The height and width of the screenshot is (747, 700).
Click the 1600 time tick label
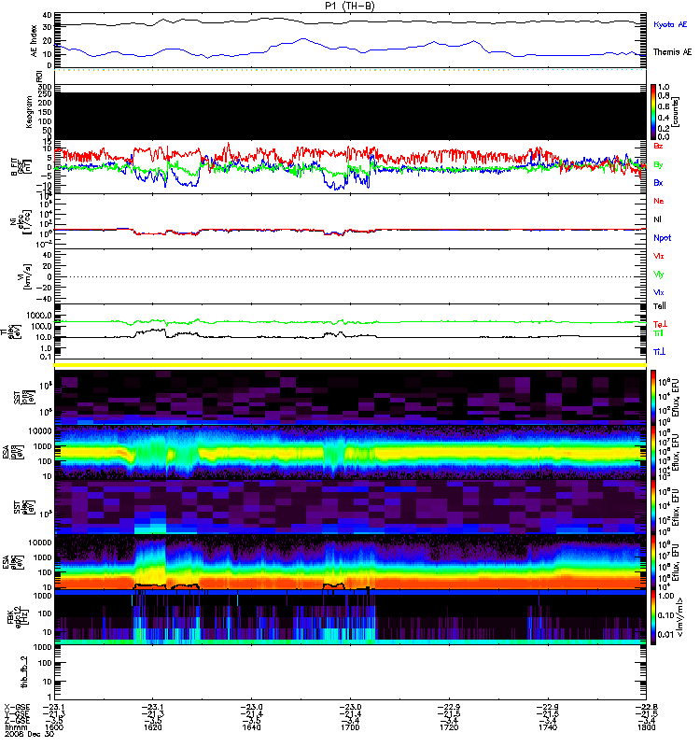[54, 728]
